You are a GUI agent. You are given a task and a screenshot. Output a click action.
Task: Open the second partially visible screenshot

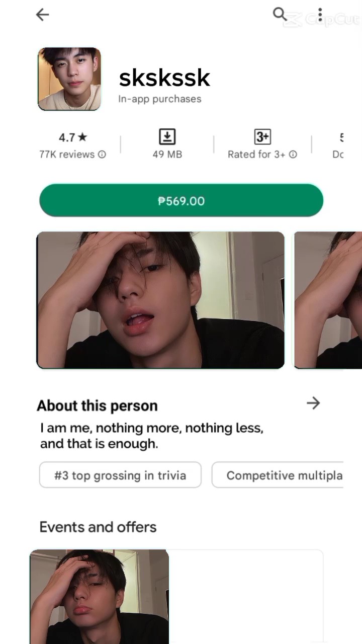328,300
